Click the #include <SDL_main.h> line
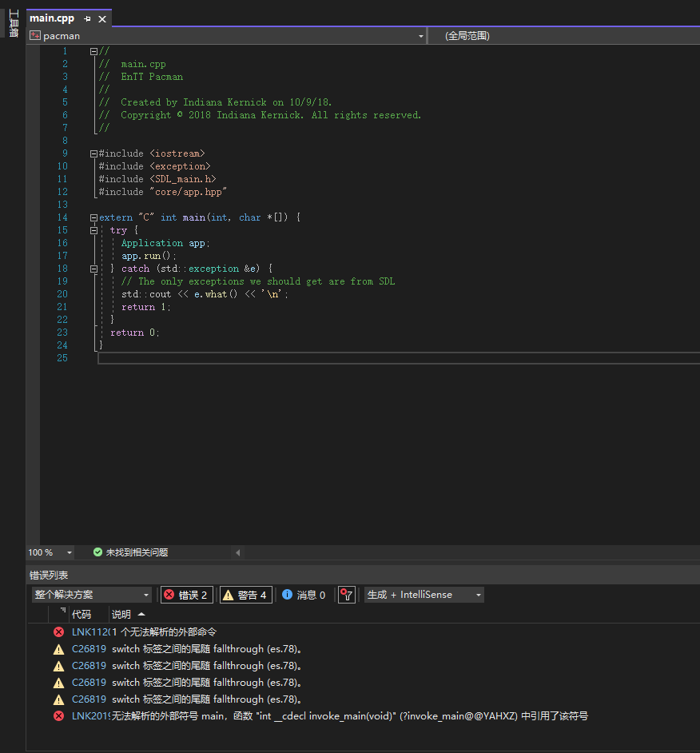The height and width of the screenshot is (753, 700). pyautogui.click(x=157, y=179)
